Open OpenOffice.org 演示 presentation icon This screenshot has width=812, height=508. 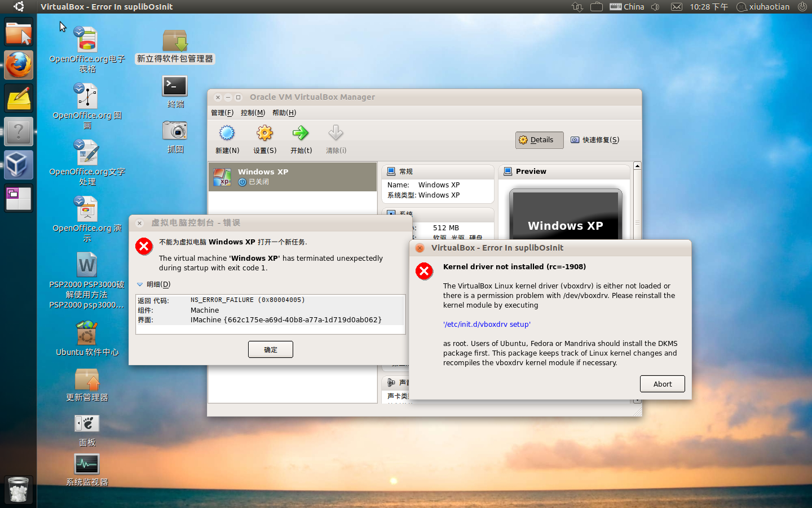(87, 219)
